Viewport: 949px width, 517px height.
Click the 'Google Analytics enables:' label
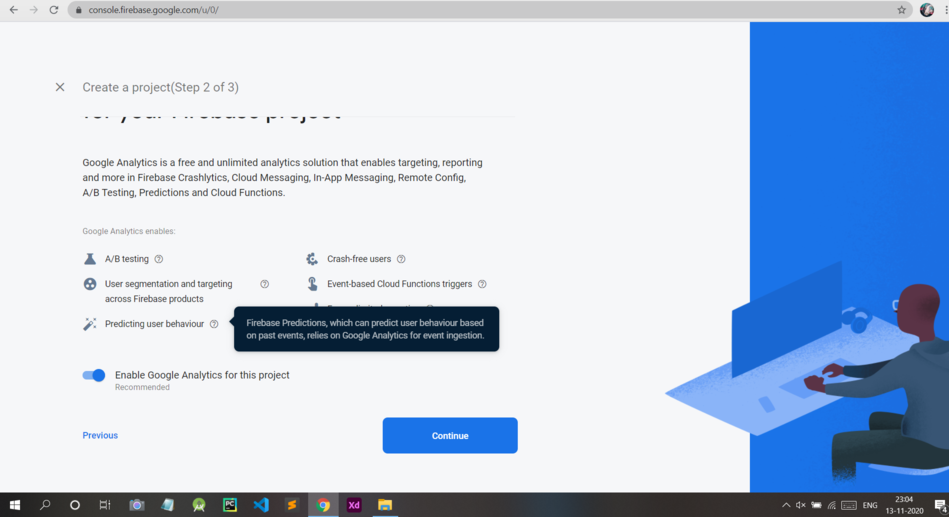(129, 231)
